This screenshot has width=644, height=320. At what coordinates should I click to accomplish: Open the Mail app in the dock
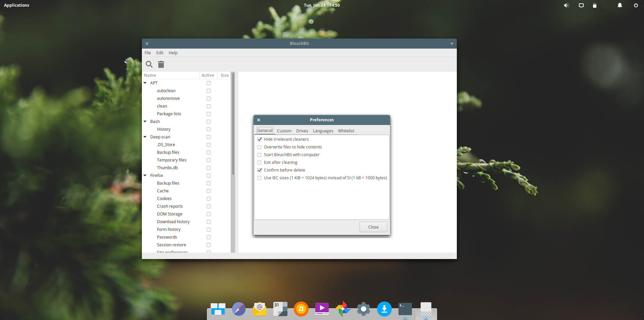click(x=260, y=309)
